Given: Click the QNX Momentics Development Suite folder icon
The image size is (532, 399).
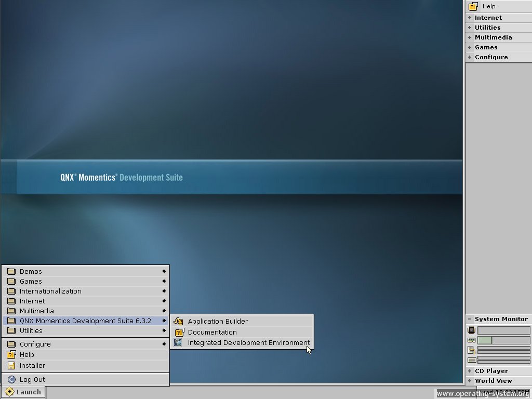Looking at the screenshot, I should [11, 321].
